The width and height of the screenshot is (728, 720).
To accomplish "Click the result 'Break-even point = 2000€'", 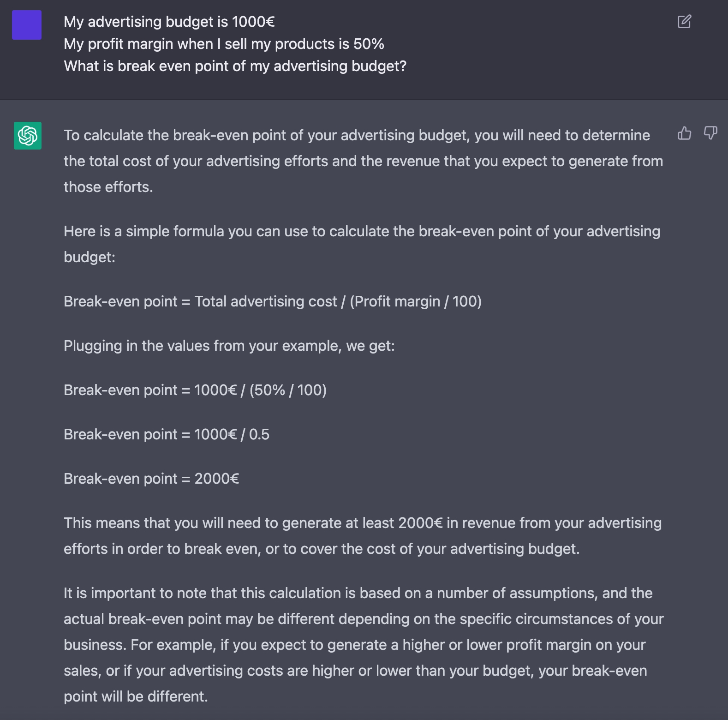I will 151,479.
